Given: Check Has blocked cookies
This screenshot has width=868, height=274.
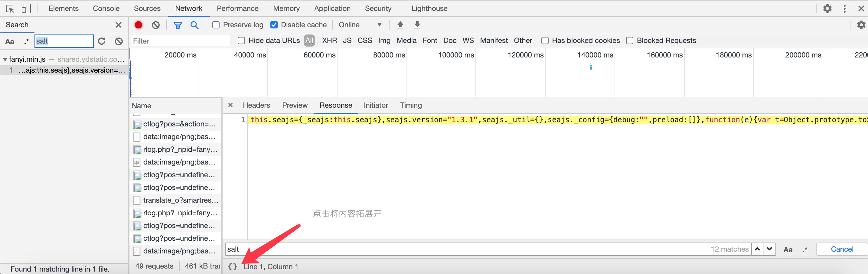Looking at the screenshot, I should point(544,41).
